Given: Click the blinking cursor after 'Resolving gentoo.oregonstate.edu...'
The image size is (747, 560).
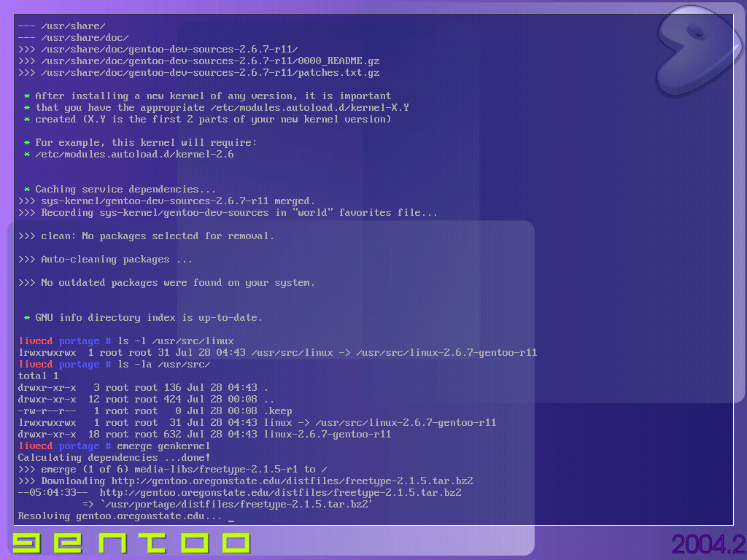Looking at the screenshot, I should (231, 521).
